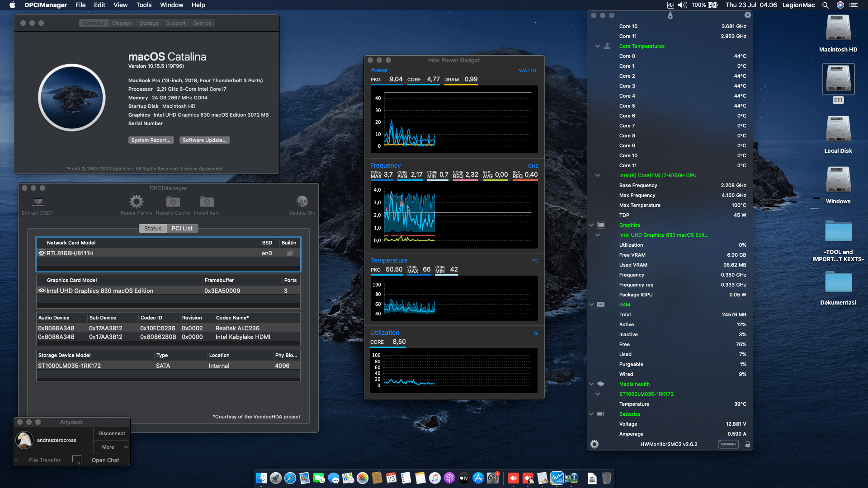Collapse the Intel Core i7-8750H CPU group
This screenshot has width=868, height=488.
[x=598, y=175]
